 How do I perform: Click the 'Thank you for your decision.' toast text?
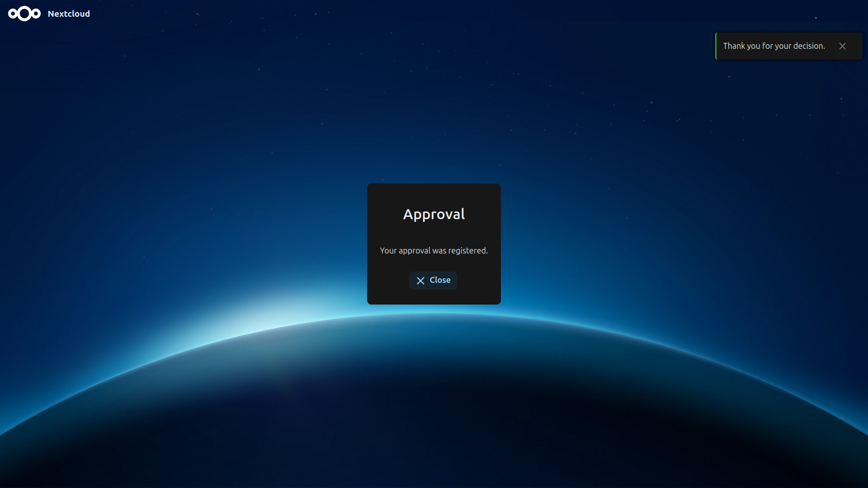(774, 46)
